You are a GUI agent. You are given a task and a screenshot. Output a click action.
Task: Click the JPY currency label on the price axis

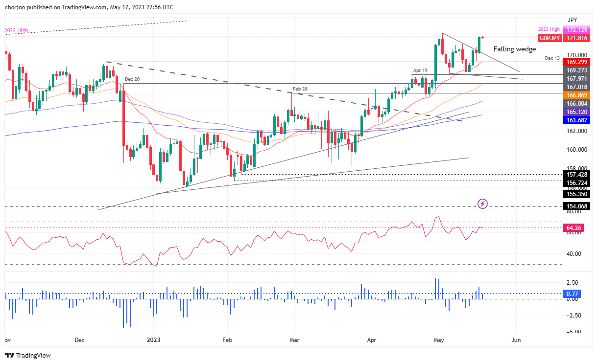tap(572, 20)
